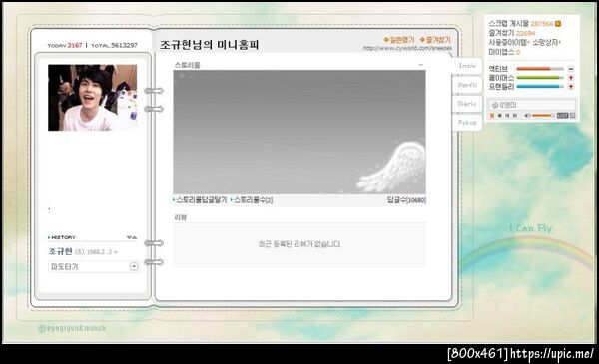
Task: Click the 리뷰 section heading
Action: point(181,217)
